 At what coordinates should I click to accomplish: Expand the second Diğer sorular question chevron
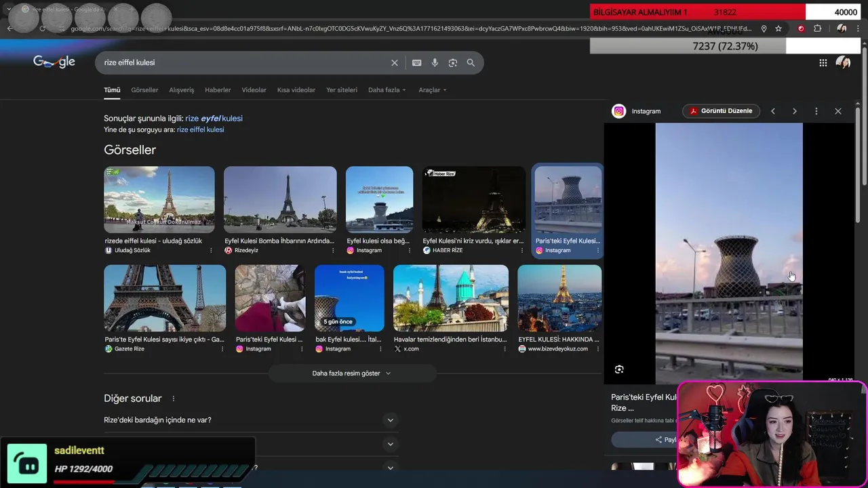[390, 444]
